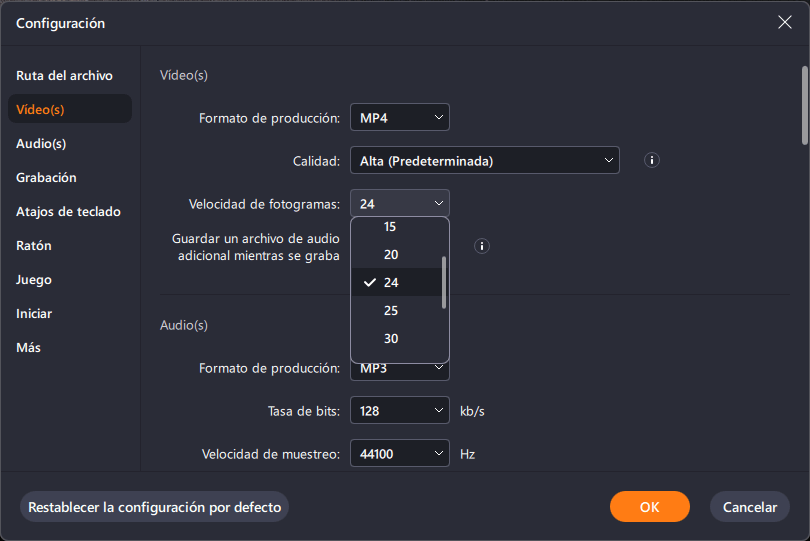The width and height of the screenshot is (810, 541).
Task: Expand the Calidad dropdown
Action: [485, 160]
